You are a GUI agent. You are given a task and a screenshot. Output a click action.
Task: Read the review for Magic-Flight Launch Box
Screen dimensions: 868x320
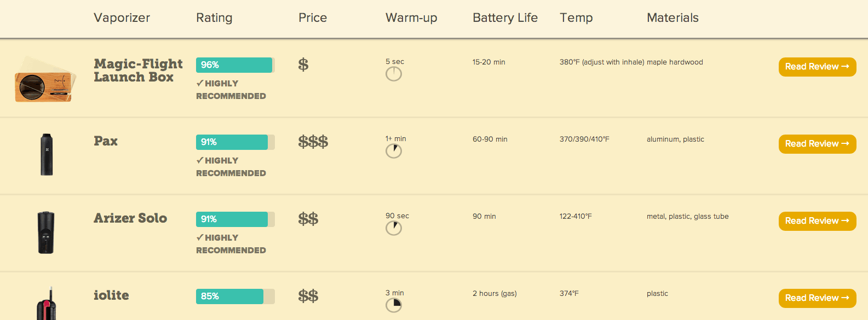pos(817,67)
